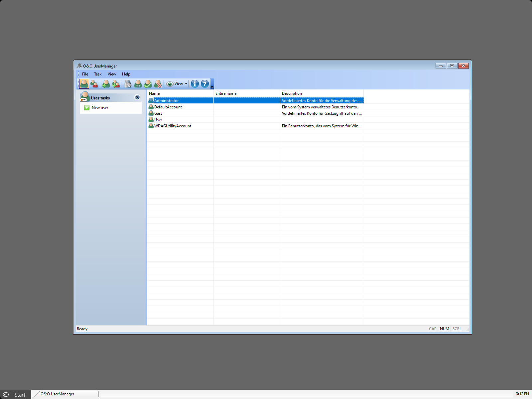This screenshot has width=532, height=399.
Task: Close the O&O UserManager window
Action: point(463,66)
